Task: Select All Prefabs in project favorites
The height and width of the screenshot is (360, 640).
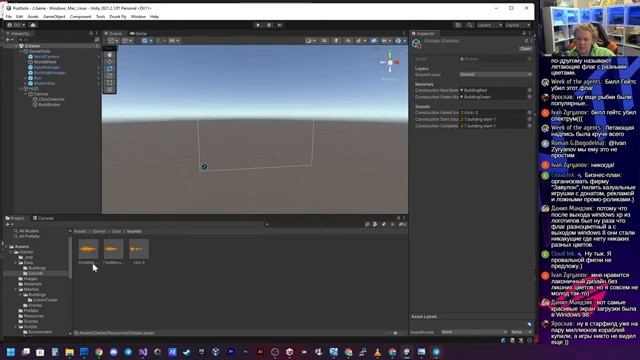Action: click(x=27, y=236)
